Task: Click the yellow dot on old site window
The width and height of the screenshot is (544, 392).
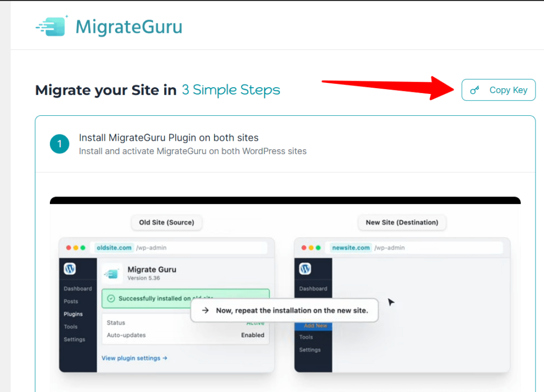Action: [75, 248]
